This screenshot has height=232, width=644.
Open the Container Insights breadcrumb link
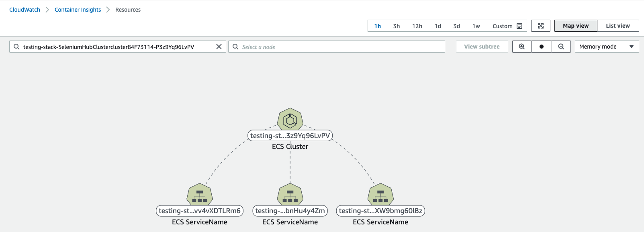78,10
